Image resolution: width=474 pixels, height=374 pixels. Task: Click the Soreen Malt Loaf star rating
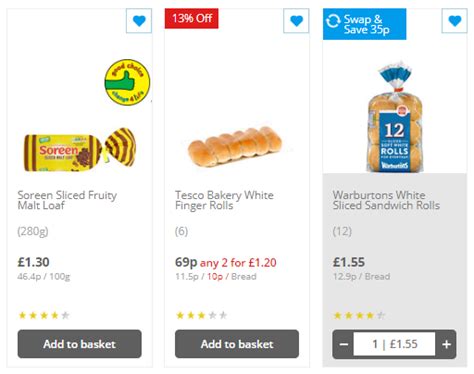pos(44,315)
